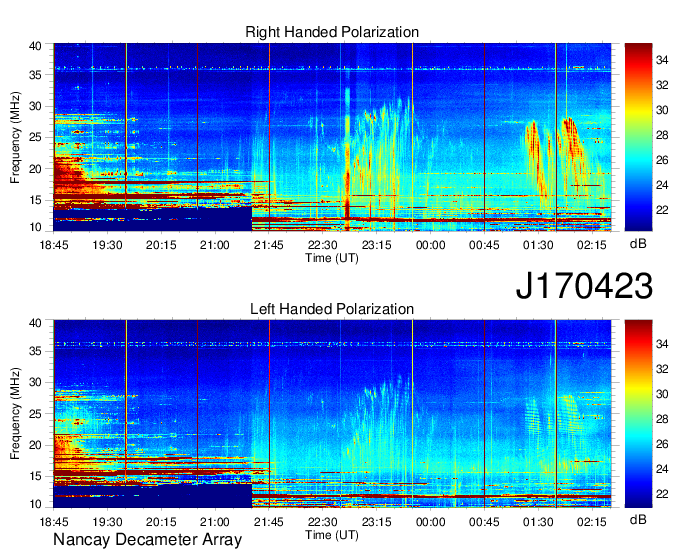Click the 28 dB label on the top color bar
The height and width of the screenshot is (552, 680).
[x=662, y=135]
